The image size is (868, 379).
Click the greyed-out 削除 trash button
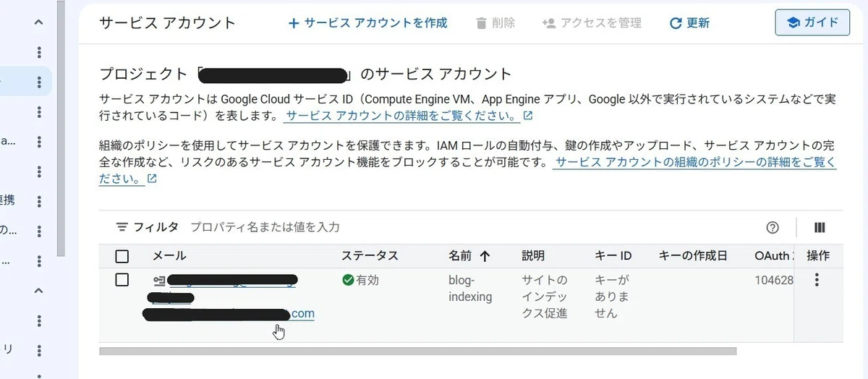(495, 23)
